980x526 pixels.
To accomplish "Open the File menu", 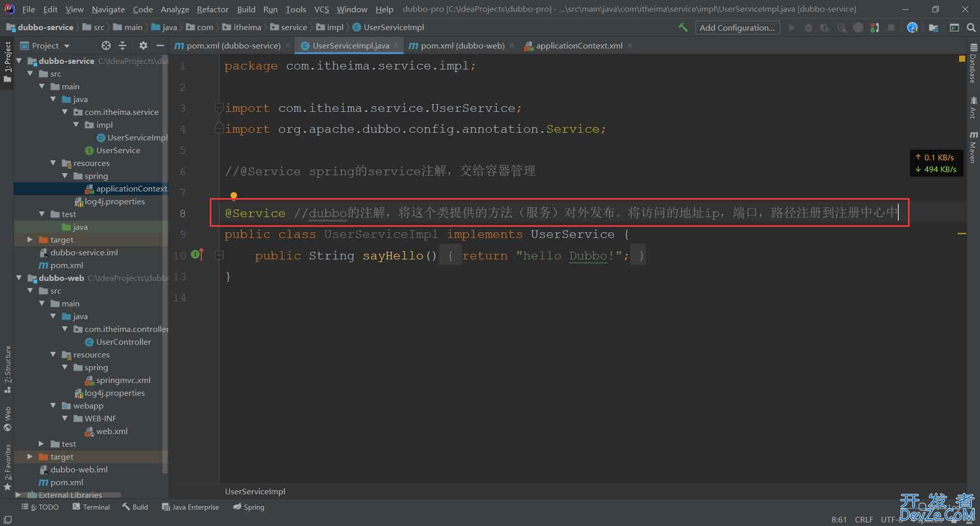I will pyautogui.click(x=29, y=9).
